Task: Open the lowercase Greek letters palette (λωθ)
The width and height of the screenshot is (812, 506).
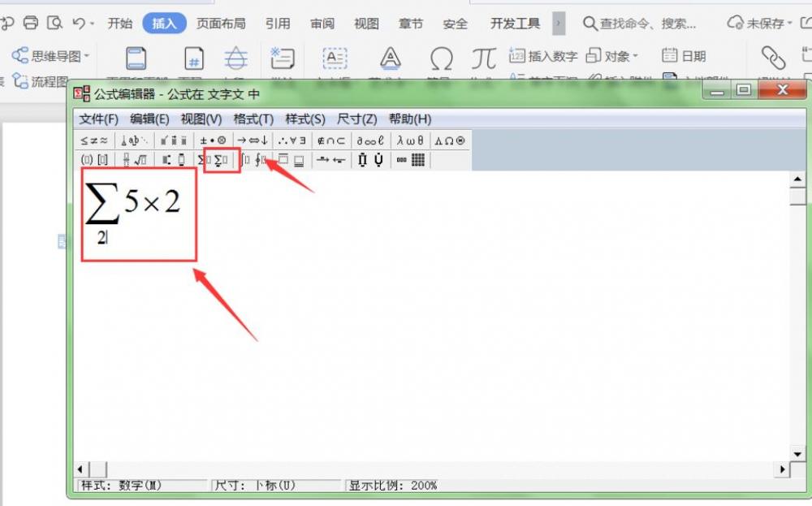Action: coord(410,141)
